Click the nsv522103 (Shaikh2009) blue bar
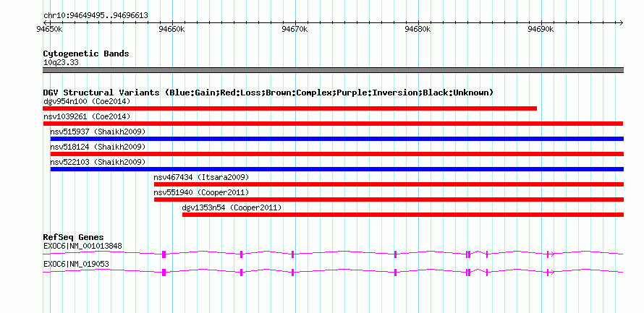644x313 pixels. click(x=336, y=169)
